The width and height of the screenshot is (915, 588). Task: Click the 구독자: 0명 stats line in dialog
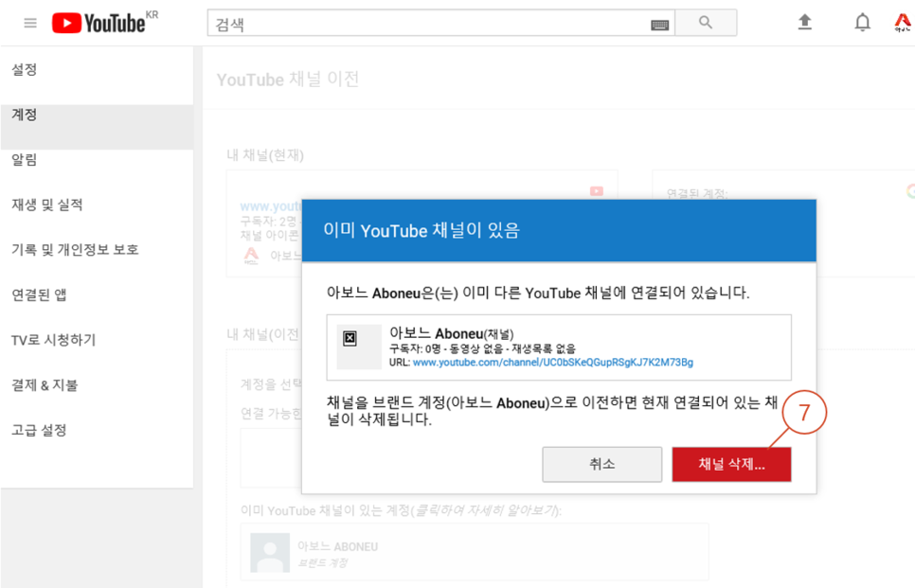482,348
